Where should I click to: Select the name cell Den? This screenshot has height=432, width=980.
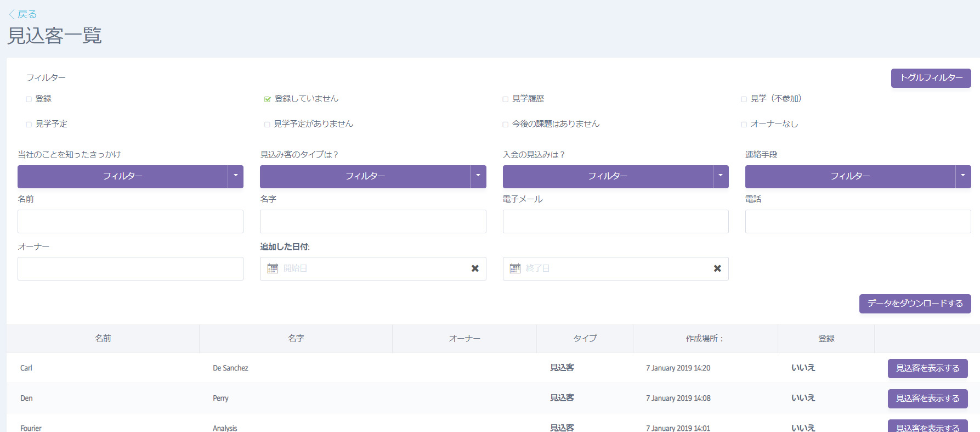pyautogui.click(x=26, y=399)
